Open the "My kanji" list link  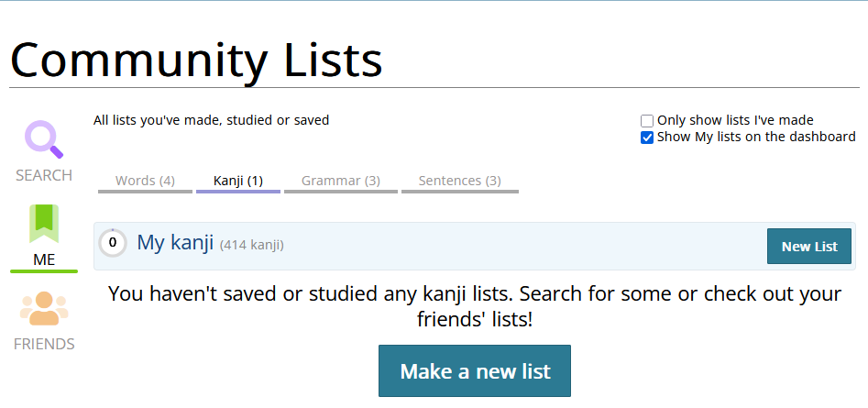coord(175,243)
